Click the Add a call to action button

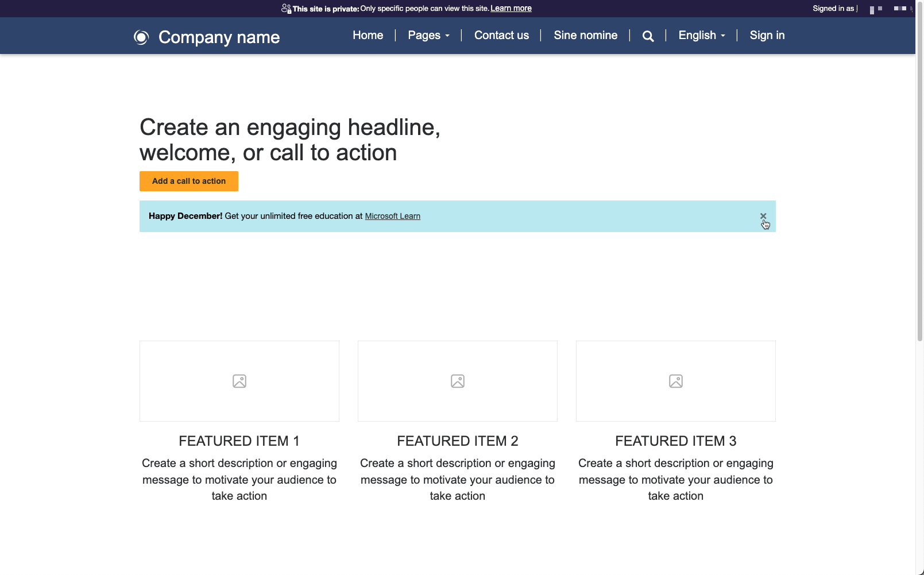(x=188, y=181)
